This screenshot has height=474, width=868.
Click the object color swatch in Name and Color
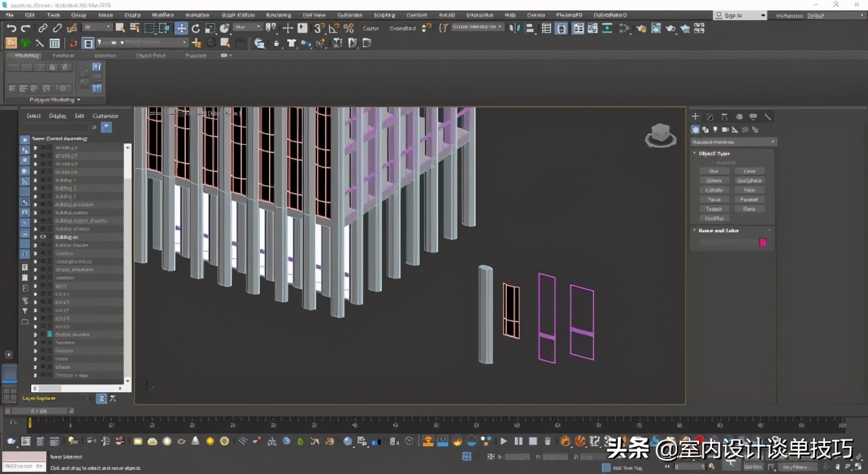pos(763,242)
